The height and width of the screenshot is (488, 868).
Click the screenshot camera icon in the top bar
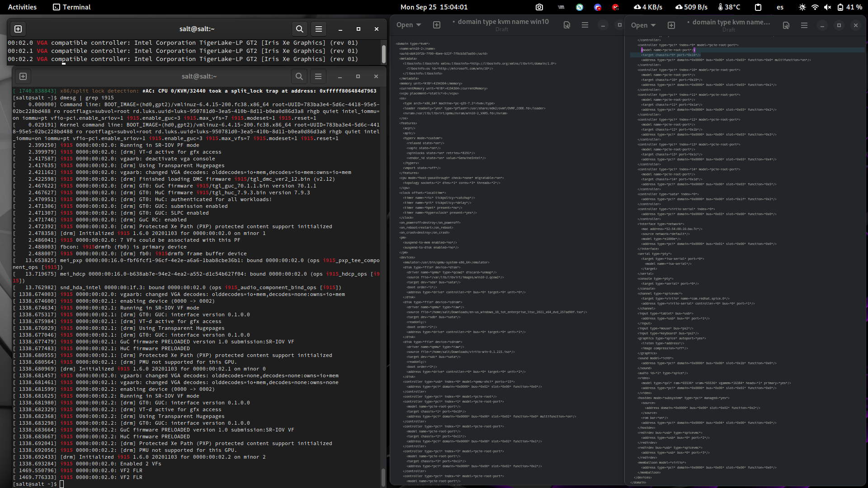pos(539,7)
